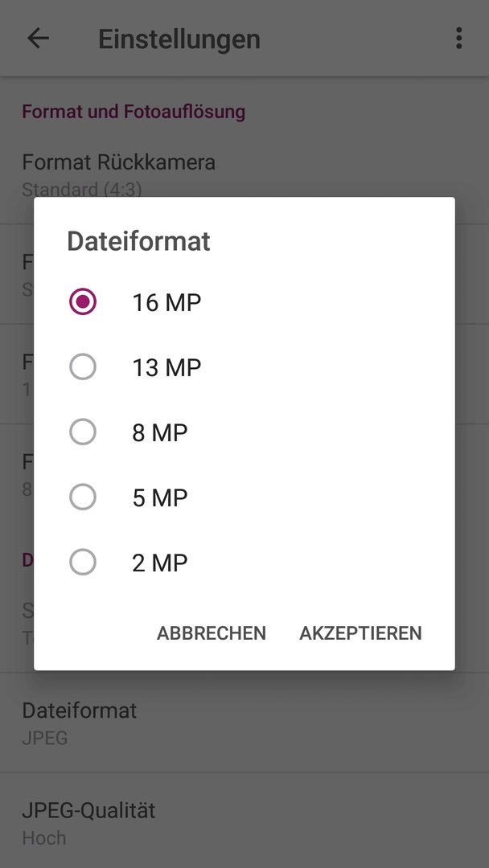Tap the 13 MP option label
Viewport: 489px width, 868px height.
pyautogui.click(x=166, y=367)
